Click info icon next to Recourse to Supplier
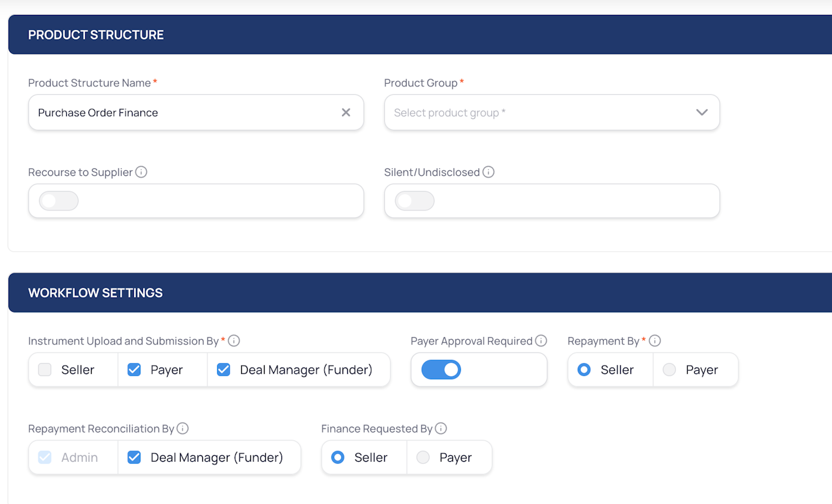832x504 pixels. click(141, 172)
